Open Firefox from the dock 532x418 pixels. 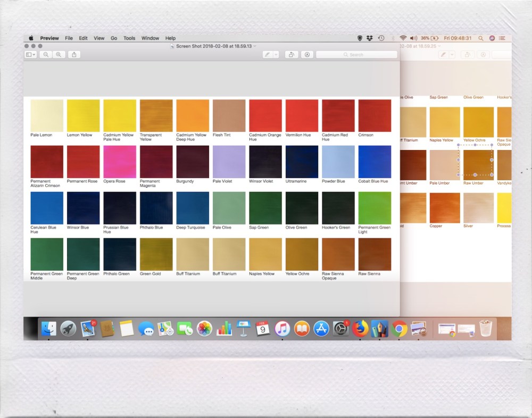click(x=361, y=329)
